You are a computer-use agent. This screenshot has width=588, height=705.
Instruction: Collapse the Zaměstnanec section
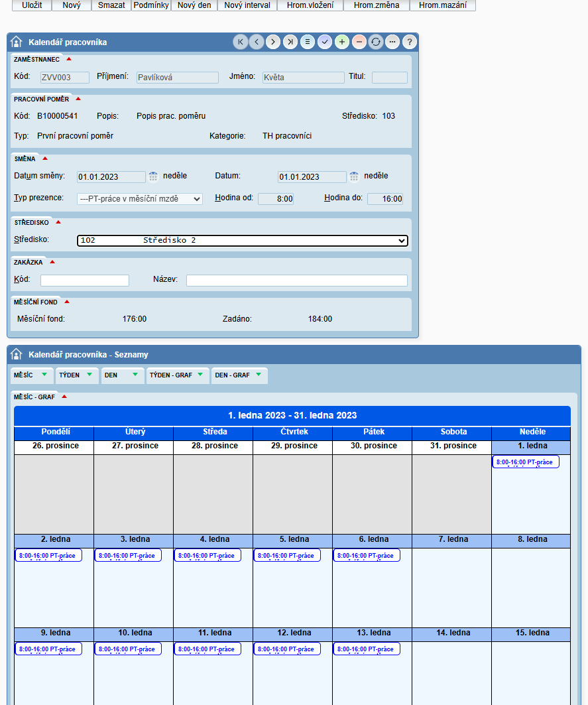(x=69, y=59)
